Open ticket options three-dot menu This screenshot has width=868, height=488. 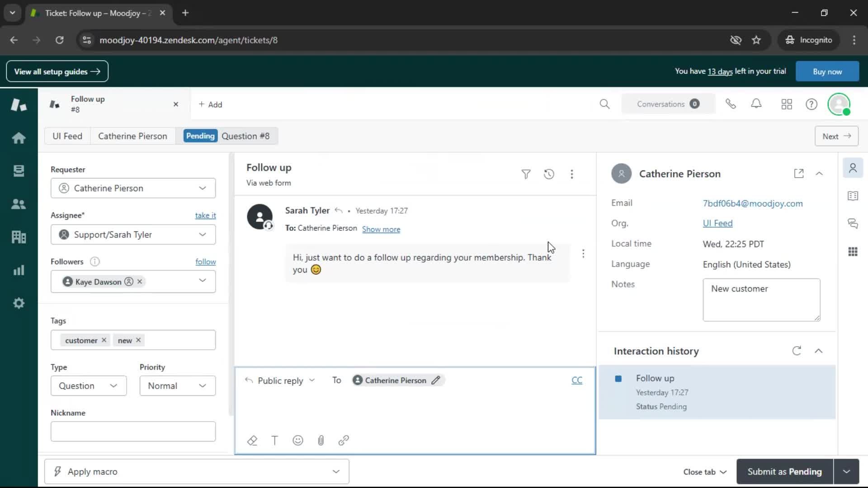[x=572, y=174]
